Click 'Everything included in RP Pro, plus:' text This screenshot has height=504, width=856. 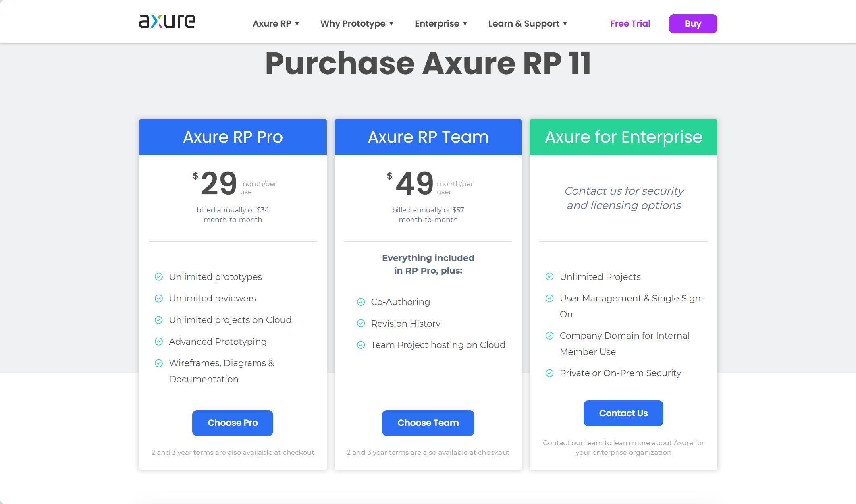point(428,264)
